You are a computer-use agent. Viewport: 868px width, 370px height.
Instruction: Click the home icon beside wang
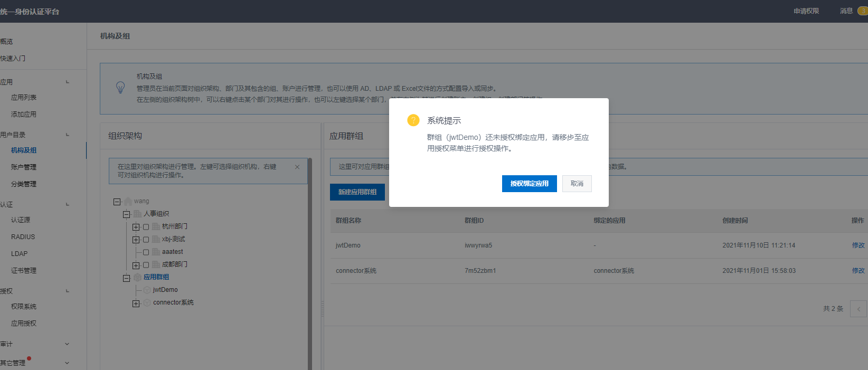click(128, 202)
